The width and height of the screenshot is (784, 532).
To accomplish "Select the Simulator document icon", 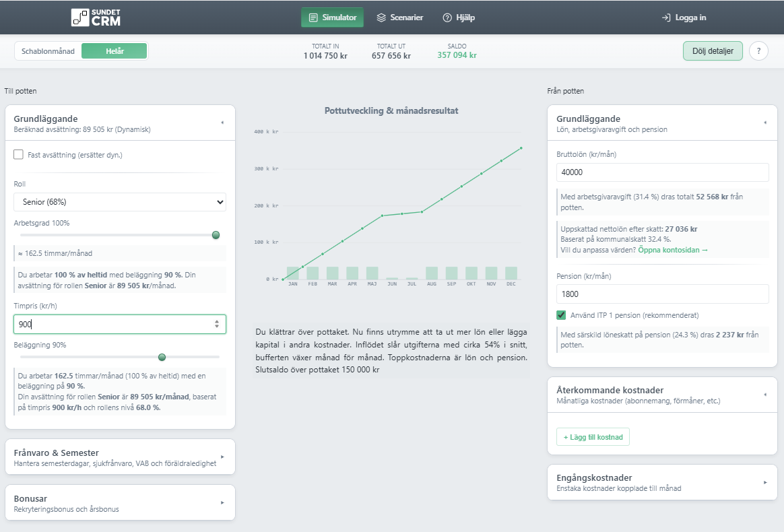I will pyautogui.click(x=313, y=18).
